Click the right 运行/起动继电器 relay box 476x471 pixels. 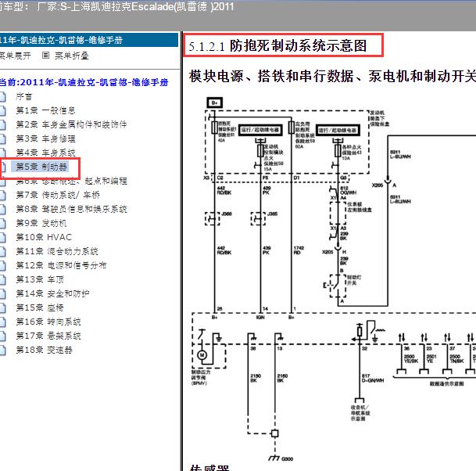point(338,131)
